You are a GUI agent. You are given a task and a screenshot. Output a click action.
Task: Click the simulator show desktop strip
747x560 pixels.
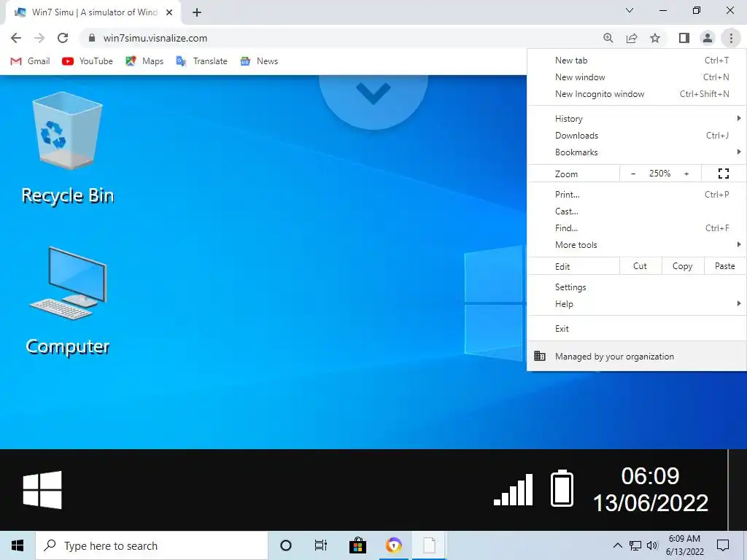[738, 489]
